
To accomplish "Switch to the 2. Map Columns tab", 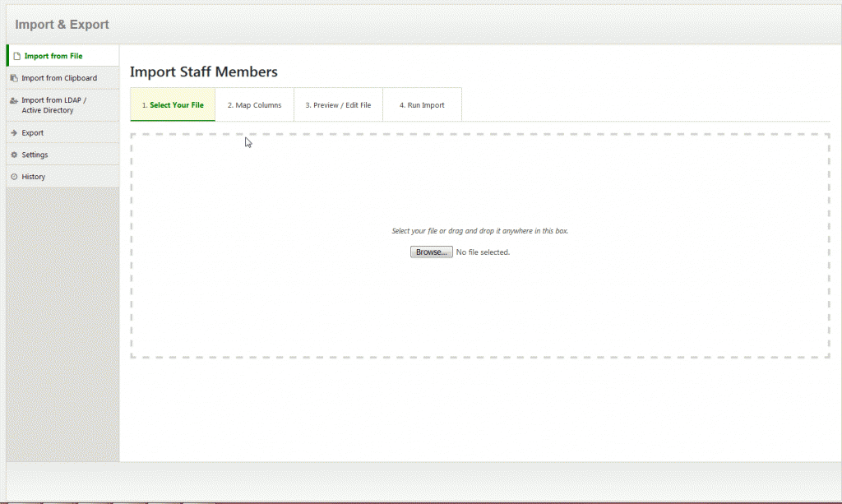I will [254, 105].
